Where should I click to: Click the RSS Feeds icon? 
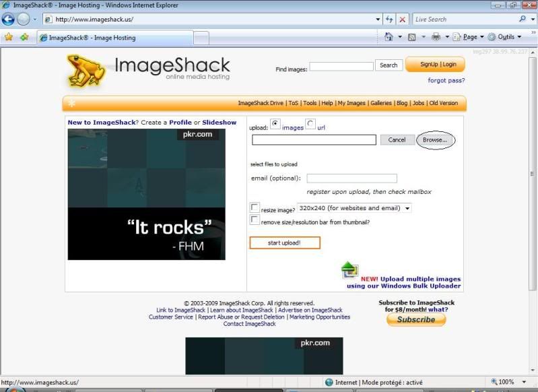pyautogui.click(x=411, y=37)
